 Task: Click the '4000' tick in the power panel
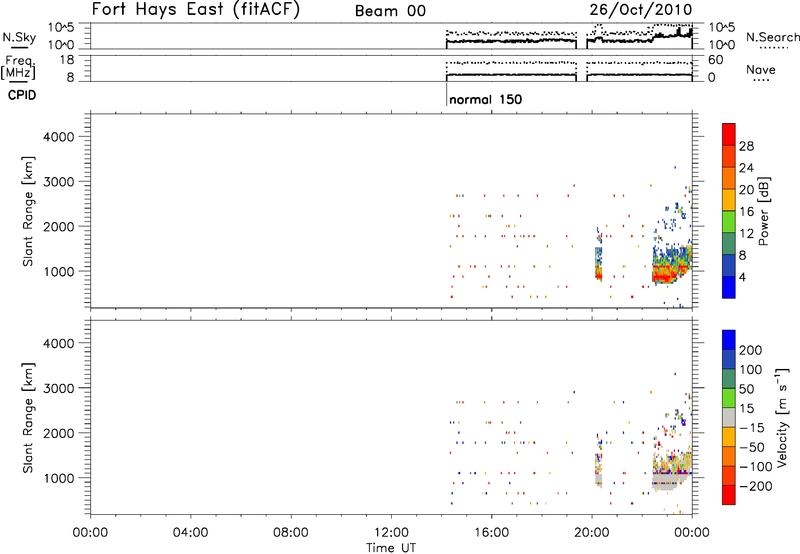click(x=58, y=137)
